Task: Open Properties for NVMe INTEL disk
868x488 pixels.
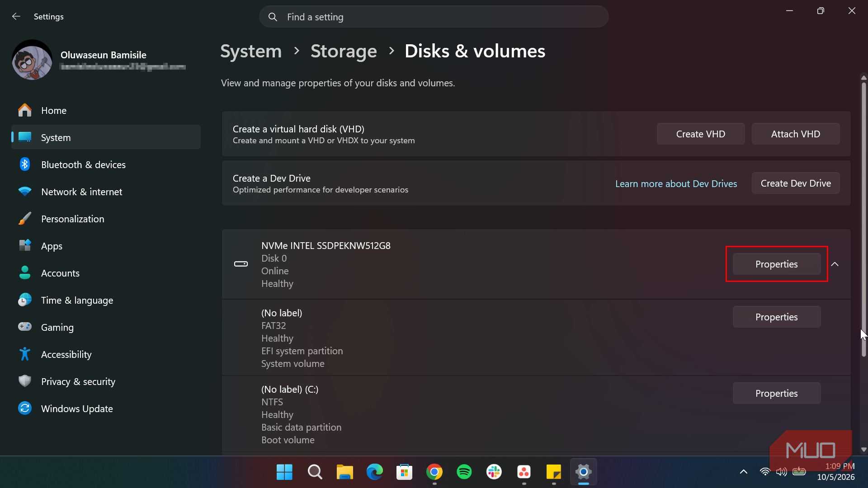Action: [x=776, y=264]
